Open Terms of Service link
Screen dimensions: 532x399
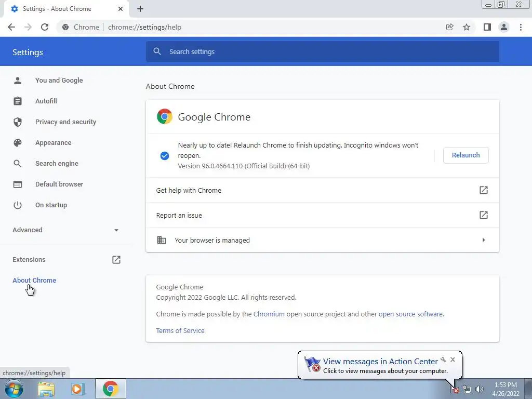coord(180,331)
